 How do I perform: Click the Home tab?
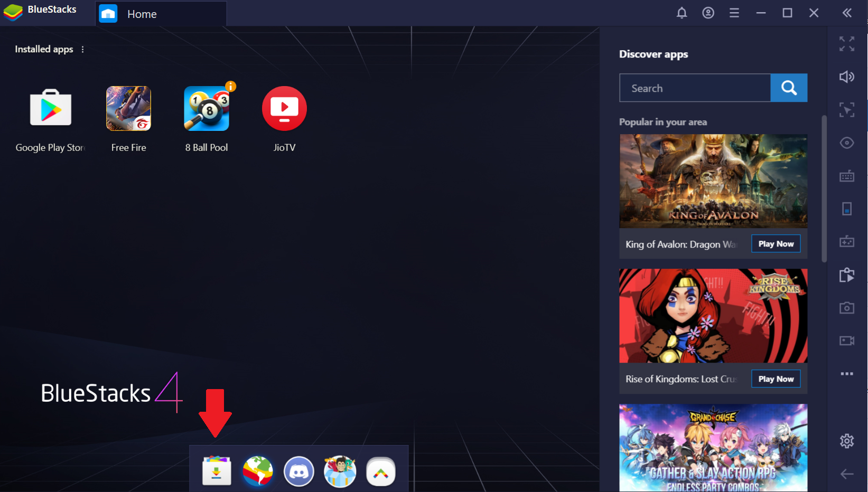(x=161, y=14)
